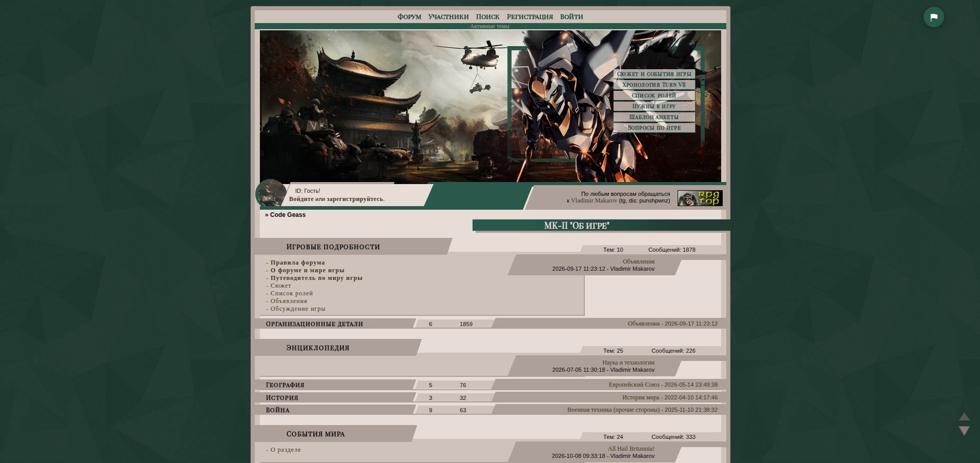Image resolution: width=980 pixels, height=463 pixels.
Task: Open the Поиск menu item
Action: point(487,17)
